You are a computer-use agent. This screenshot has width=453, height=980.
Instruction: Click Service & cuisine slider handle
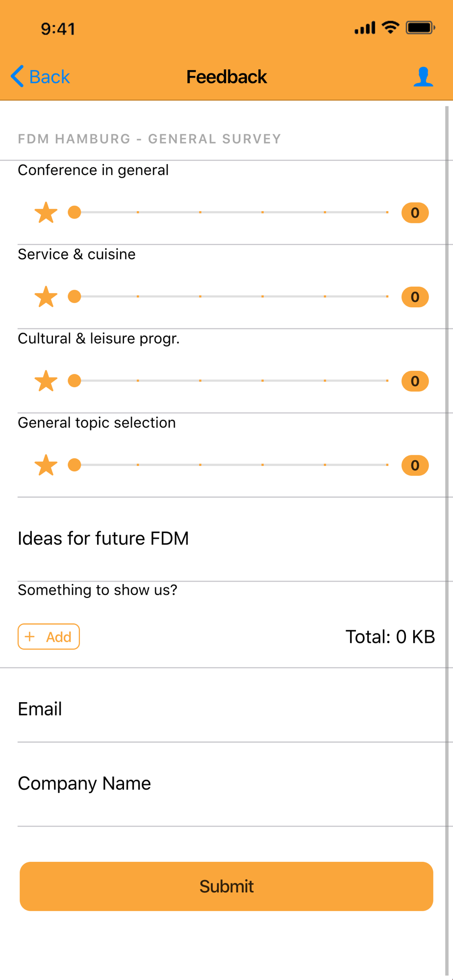[75, 296]
